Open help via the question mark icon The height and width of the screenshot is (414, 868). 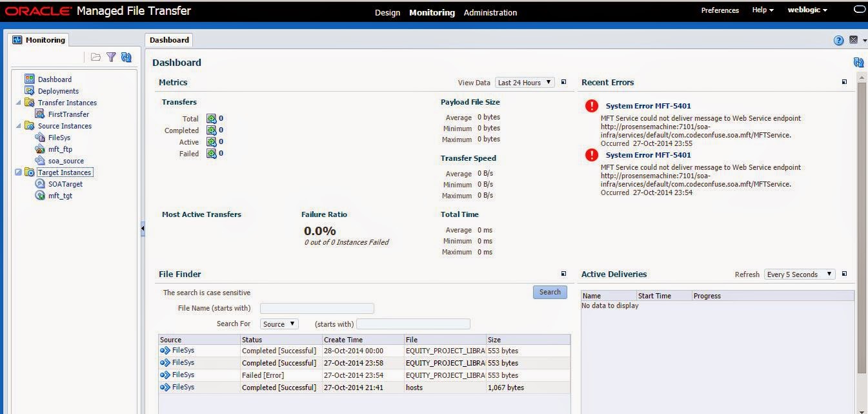(839, 40)
